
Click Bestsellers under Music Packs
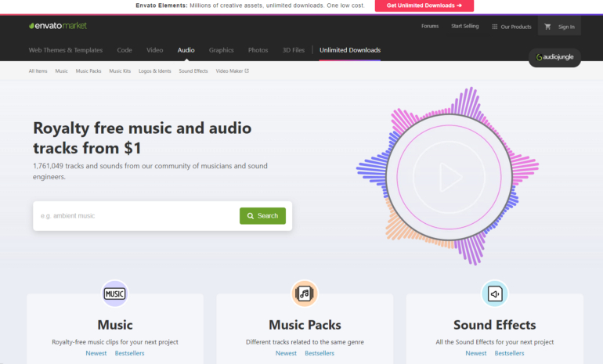pyautogui.click(x=320, y=353)
